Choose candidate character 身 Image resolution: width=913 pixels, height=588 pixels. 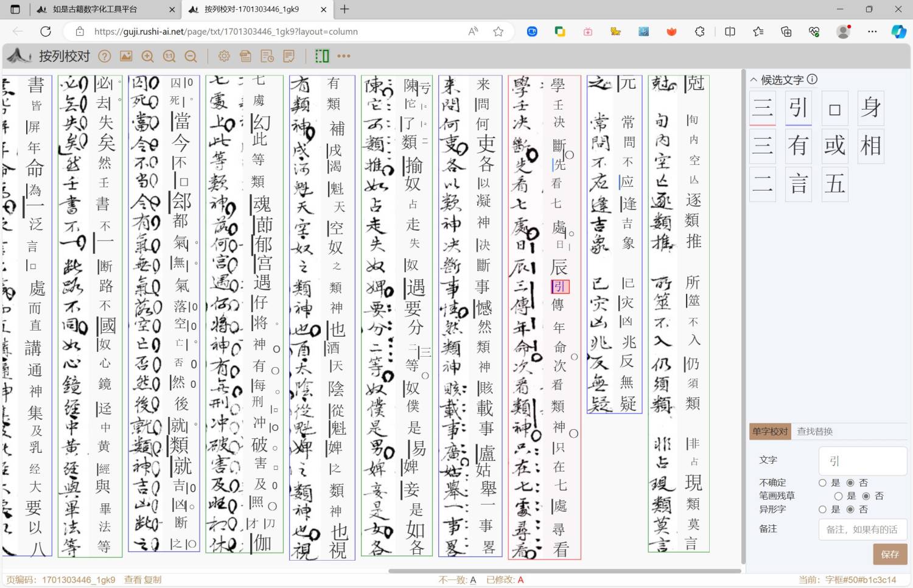point(871,108)
